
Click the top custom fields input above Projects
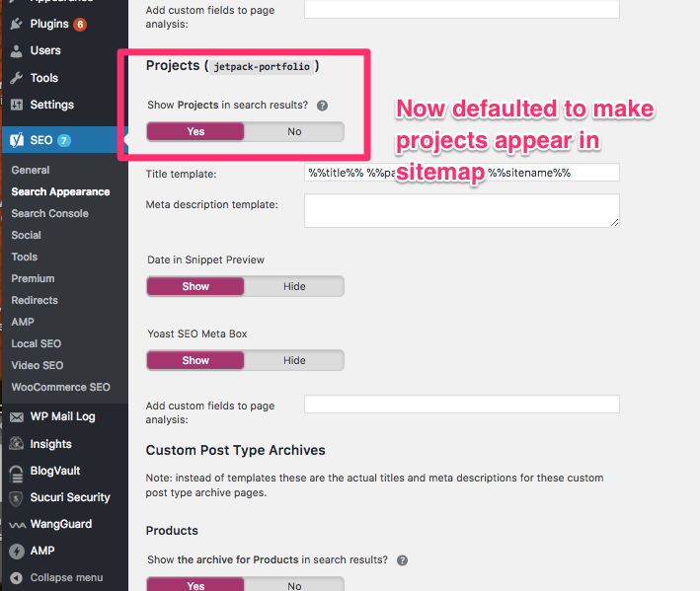tap(462, 9)
